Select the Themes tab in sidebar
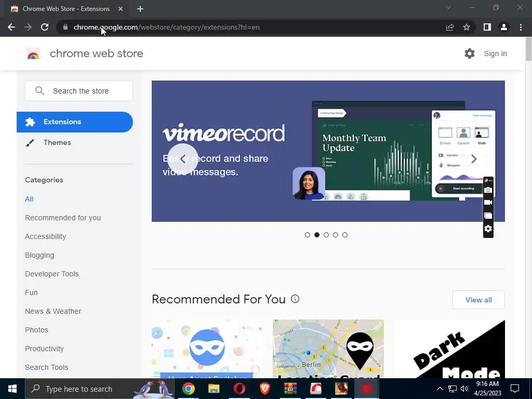Image resolution: width=532 pixels, height=399 pixels. click(57, 142)
